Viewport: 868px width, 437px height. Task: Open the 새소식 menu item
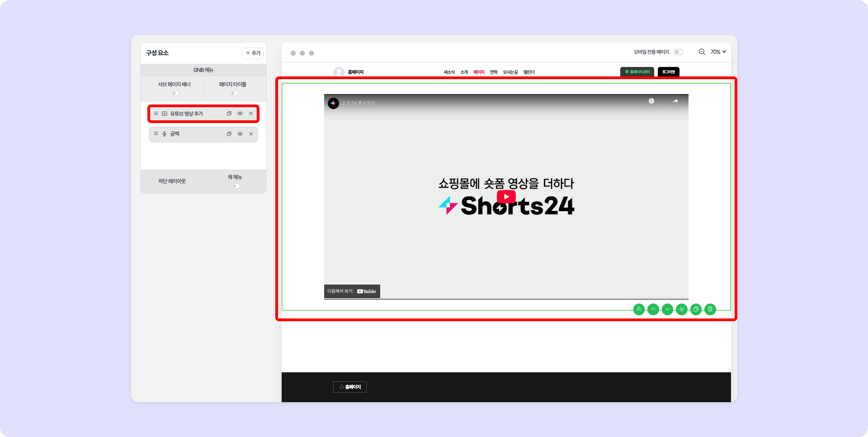click(x=449, y=72)
